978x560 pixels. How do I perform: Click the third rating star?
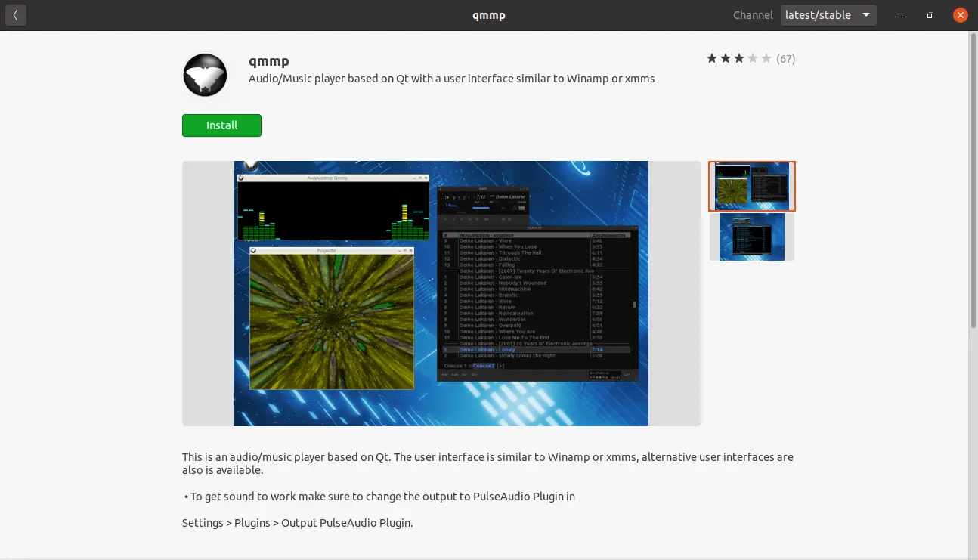[739, 58]
